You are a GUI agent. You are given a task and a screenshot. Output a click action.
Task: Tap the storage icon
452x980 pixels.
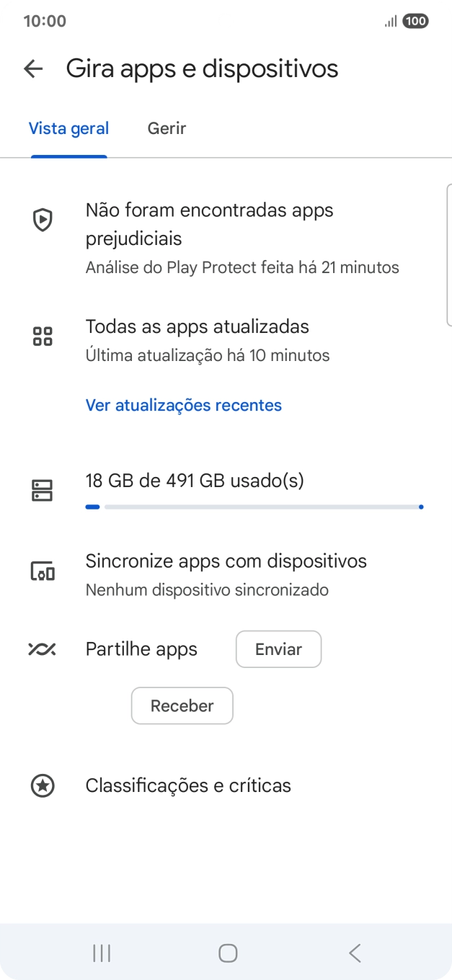43,491
